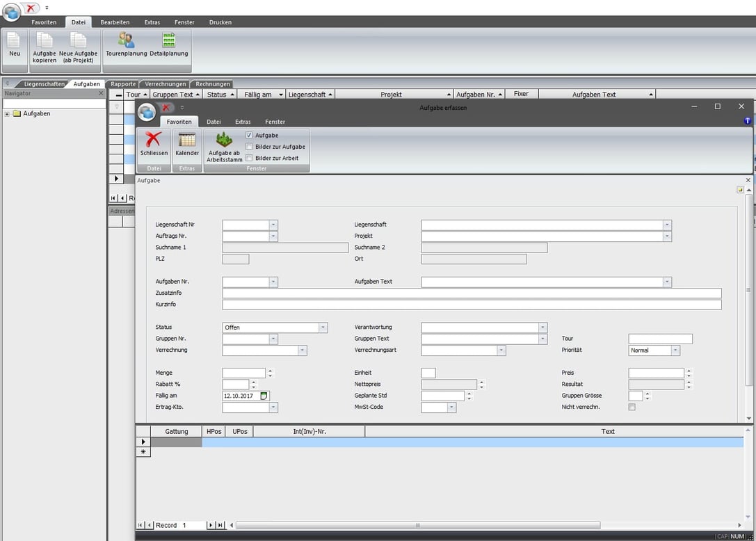Image resolution: width=756 pixels, height=541 pixels.
Task: Open the Kalender icon in the dialog ribbon
Action: (187, 140)
